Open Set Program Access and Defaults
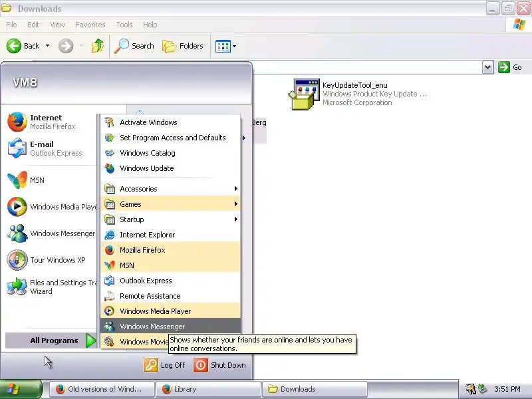Screen dimensions: 532x399 tap(170, 138)
